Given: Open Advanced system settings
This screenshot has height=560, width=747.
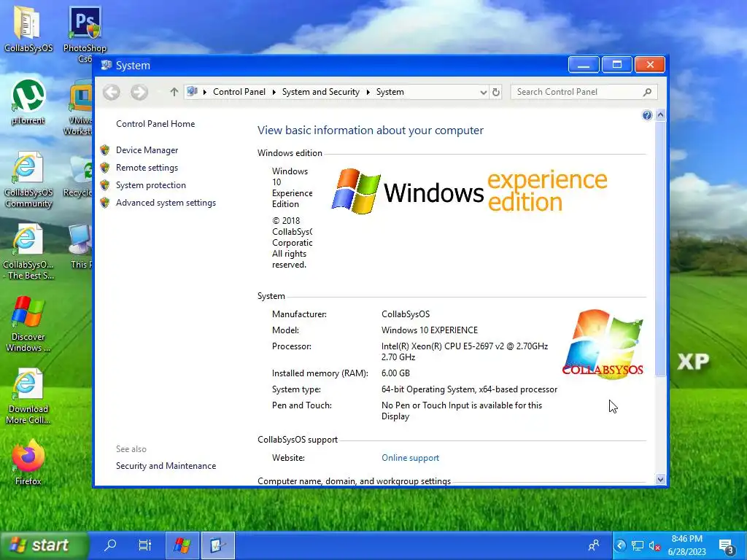Looking at the screenshot, I should (x=166, y=203).
